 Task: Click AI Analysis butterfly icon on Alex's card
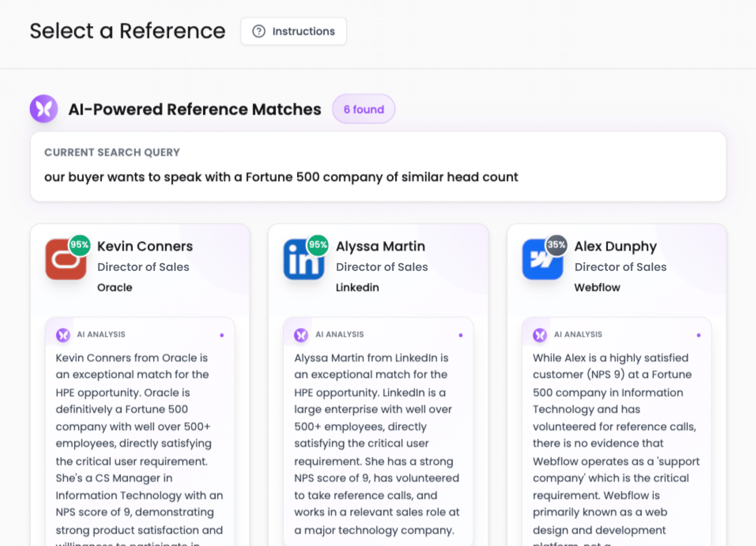point(540,335)
